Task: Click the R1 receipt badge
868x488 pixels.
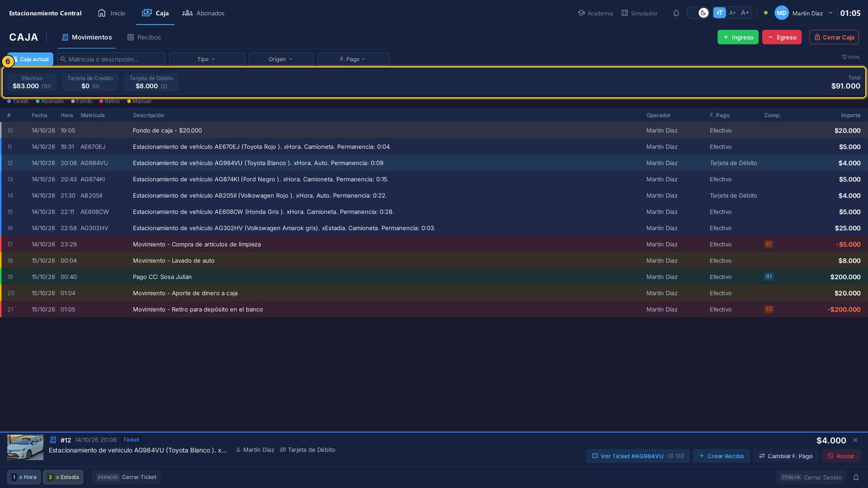Action: 769,277
